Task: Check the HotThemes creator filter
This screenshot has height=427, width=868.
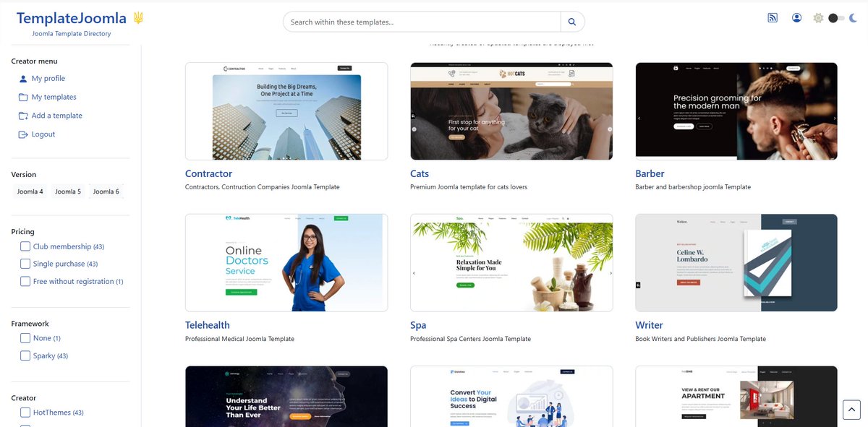Action: coord(25,413)
